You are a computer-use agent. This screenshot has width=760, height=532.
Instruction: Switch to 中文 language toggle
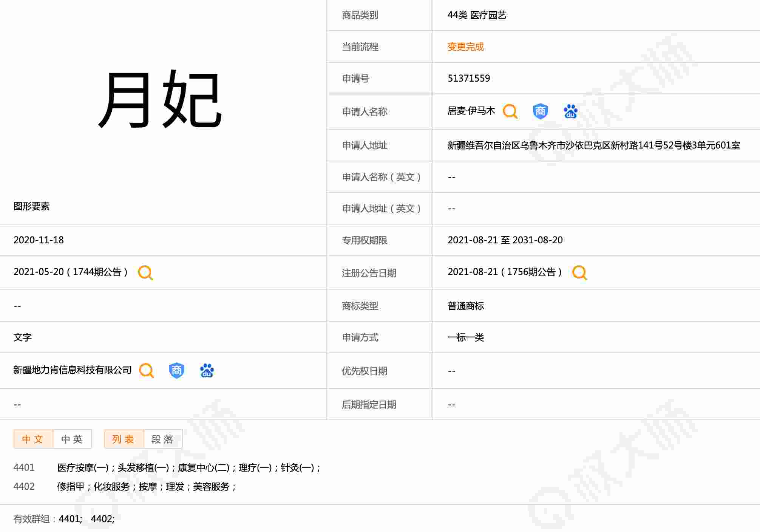coord(33,439)
